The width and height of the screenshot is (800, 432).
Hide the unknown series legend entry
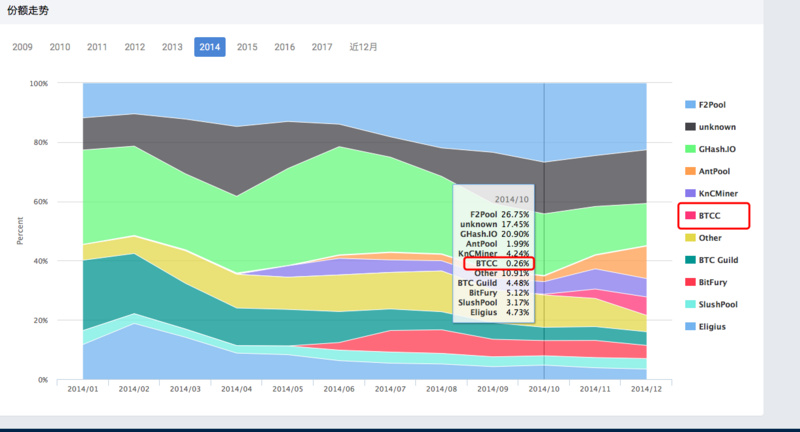pyautogui.click(x=716, y=126)
